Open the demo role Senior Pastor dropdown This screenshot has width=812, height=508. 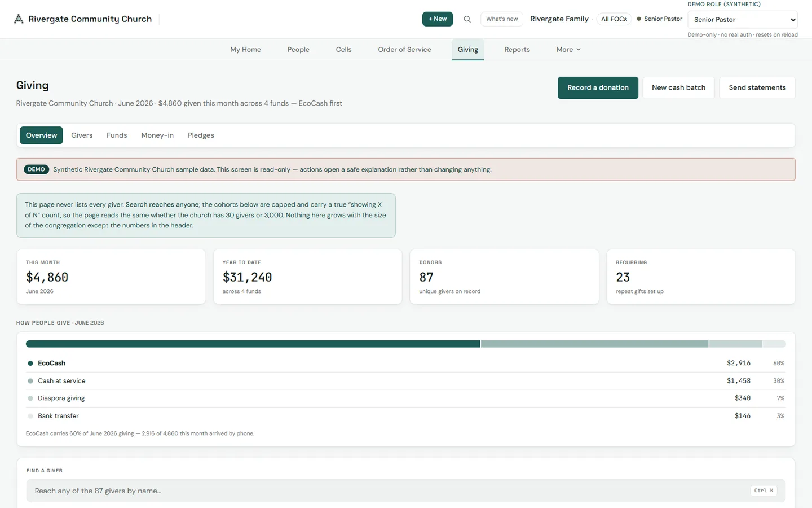pyautogui.click(x=743, y=20)
